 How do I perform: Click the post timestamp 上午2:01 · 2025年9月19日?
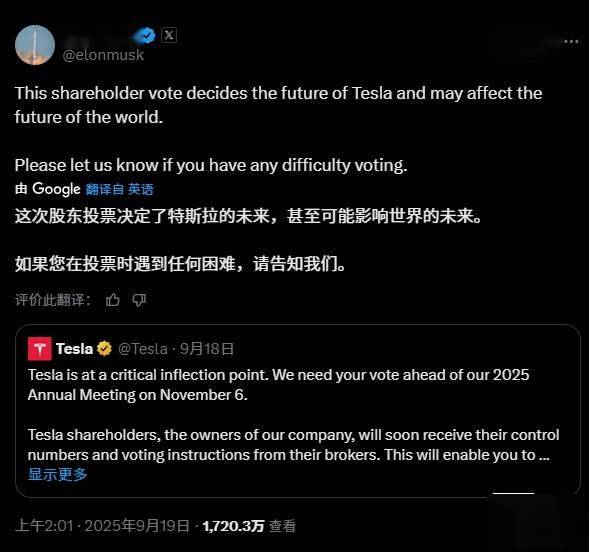click(x=102, y=526)
